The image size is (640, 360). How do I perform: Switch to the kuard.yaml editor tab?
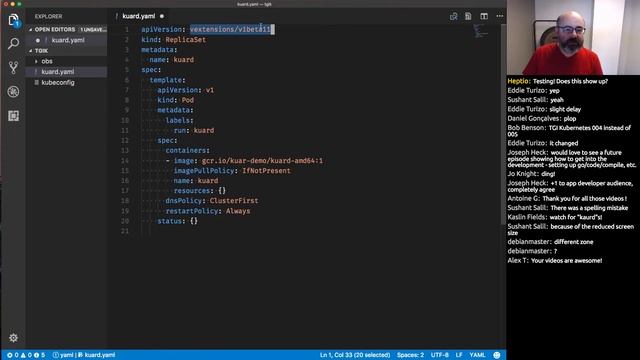[138, 16]
